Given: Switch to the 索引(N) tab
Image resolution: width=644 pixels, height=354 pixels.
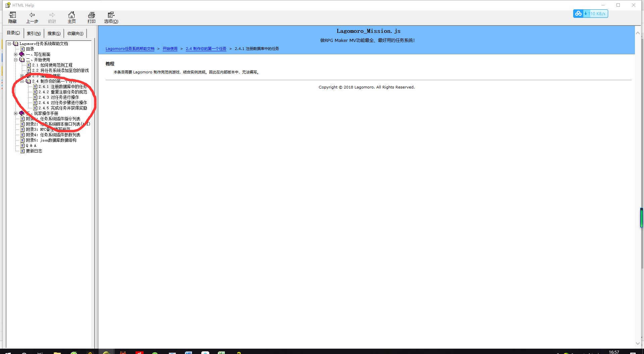Looking at the screenshot, I should (34, 34).
